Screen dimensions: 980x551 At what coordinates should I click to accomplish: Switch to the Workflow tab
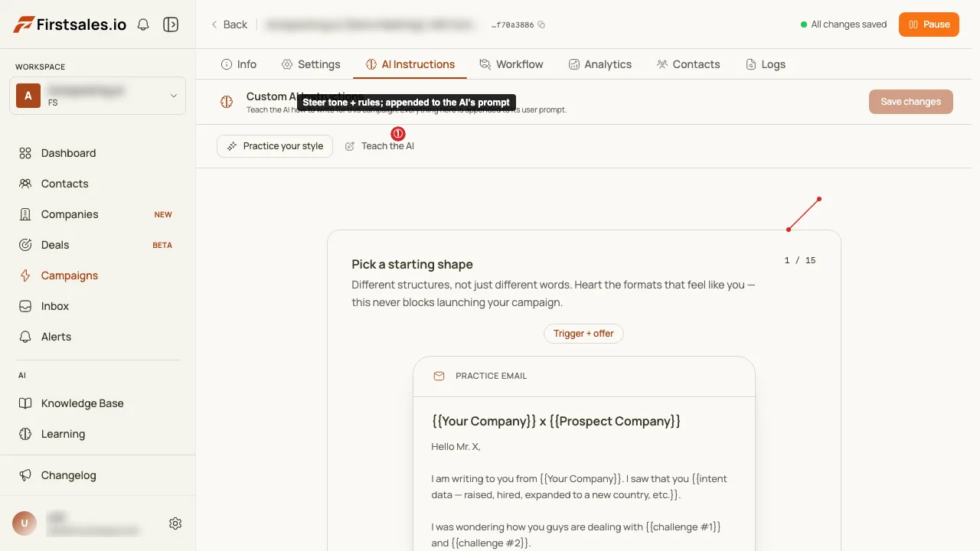tap(511, 64)
